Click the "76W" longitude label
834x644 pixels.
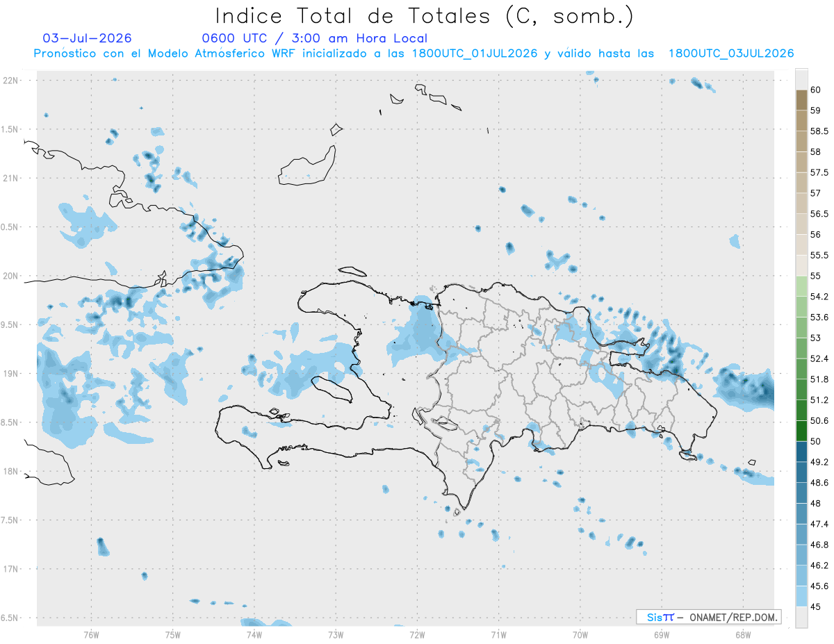tap(91, 635)
